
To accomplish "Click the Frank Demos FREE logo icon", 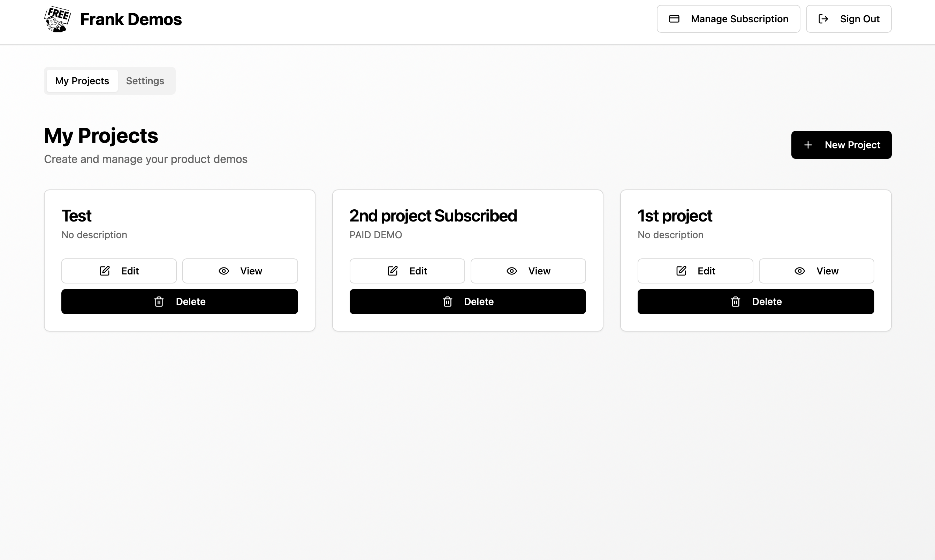I will (58, 19).
